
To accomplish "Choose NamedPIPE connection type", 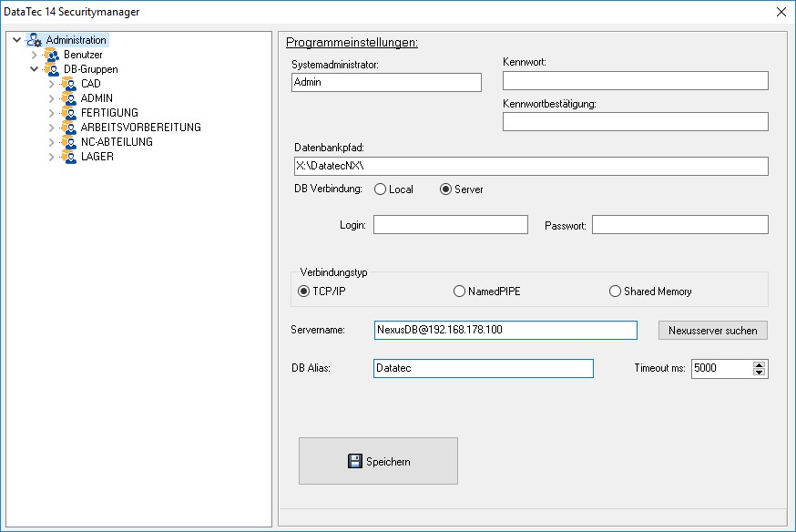I will [x=487, y=292].
